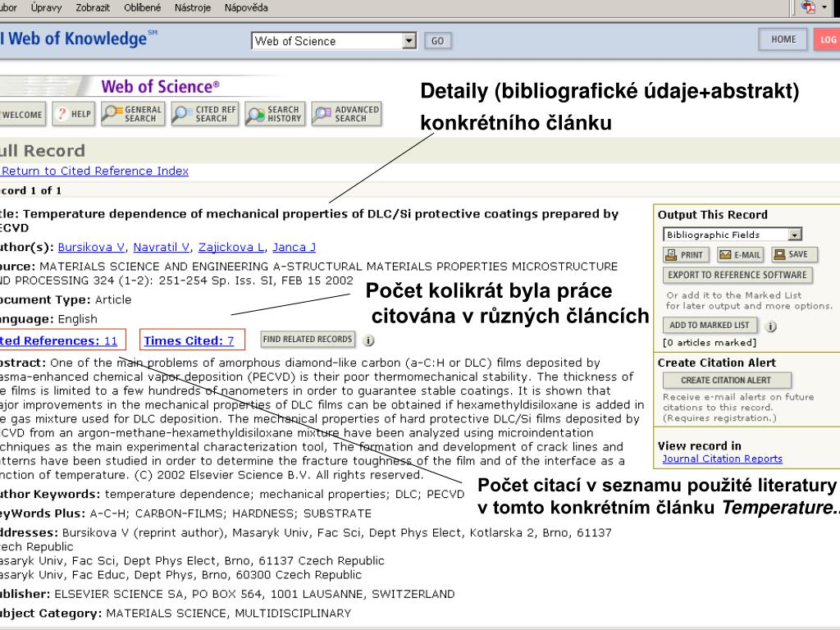This screenshot has width=840, height=630.
Task: Open HELP with the question mark icon
Action: (74, 114)
